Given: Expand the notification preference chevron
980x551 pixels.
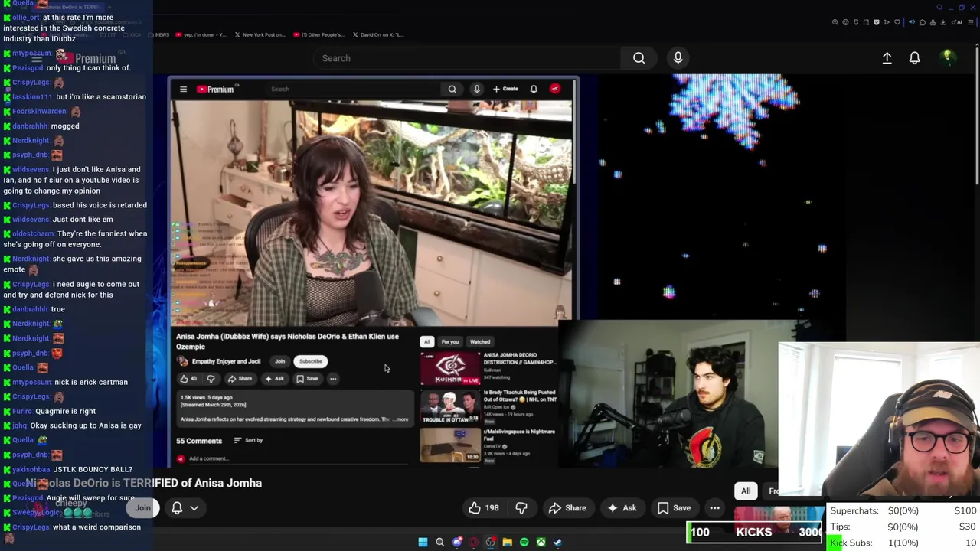Looking at the screenshot, I should click(194, 508).
